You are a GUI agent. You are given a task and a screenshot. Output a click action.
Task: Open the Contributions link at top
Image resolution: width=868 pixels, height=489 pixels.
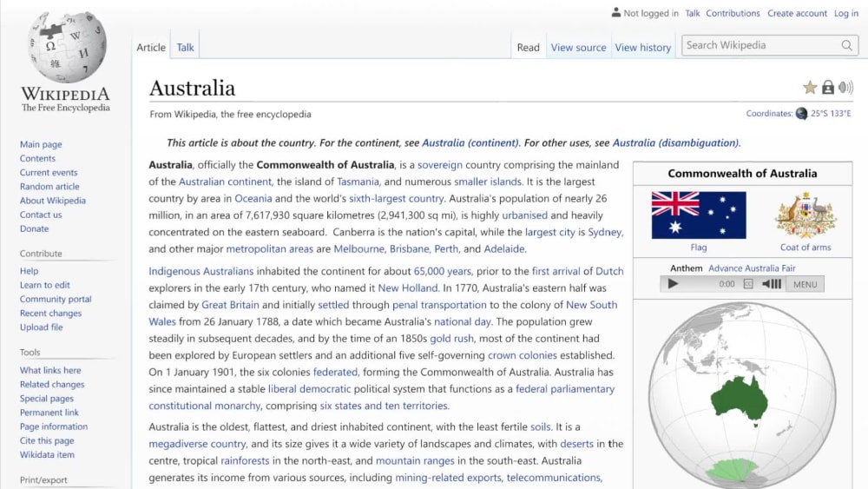point(733,13)
